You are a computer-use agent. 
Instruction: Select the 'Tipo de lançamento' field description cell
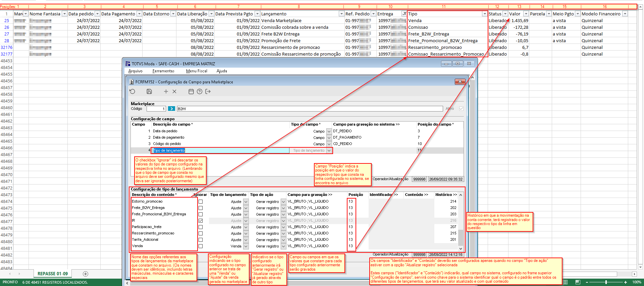tap(221, 151)
